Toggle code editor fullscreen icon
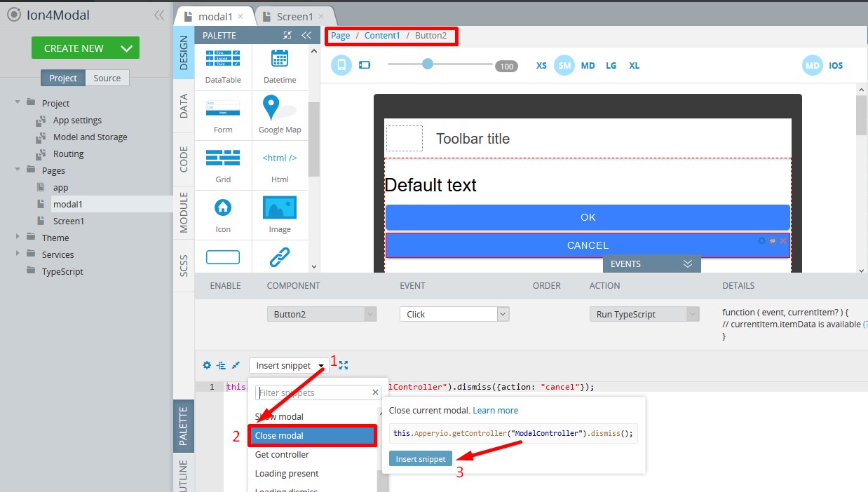The height and width of the screenshot is (492, 868). [344, 365]
